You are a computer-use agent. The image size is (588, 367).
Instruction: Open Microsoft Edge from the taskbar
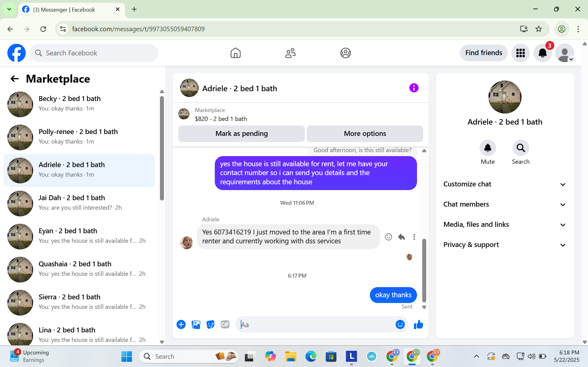coord(311,356)
